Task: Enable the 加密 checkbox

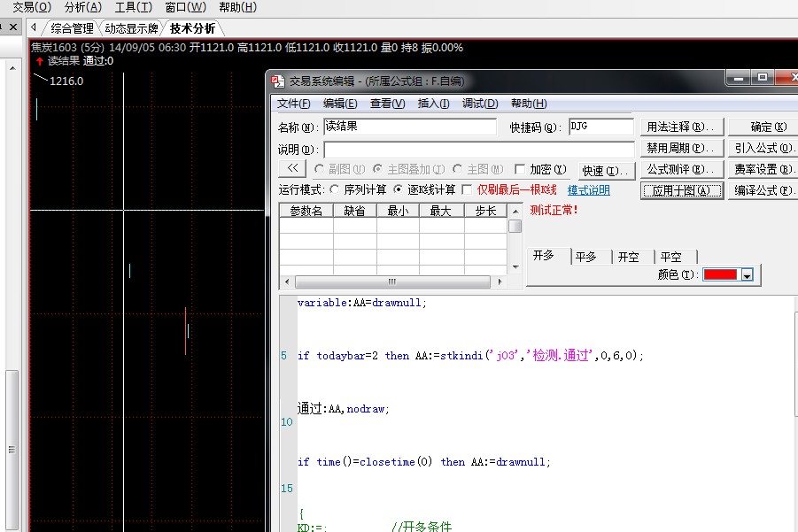Action: 520,169
